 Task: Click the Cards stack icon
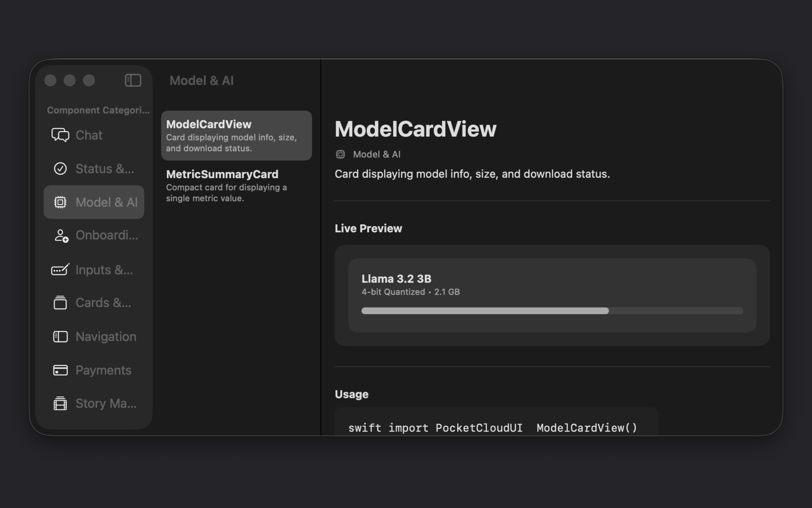tap(60, 302)
